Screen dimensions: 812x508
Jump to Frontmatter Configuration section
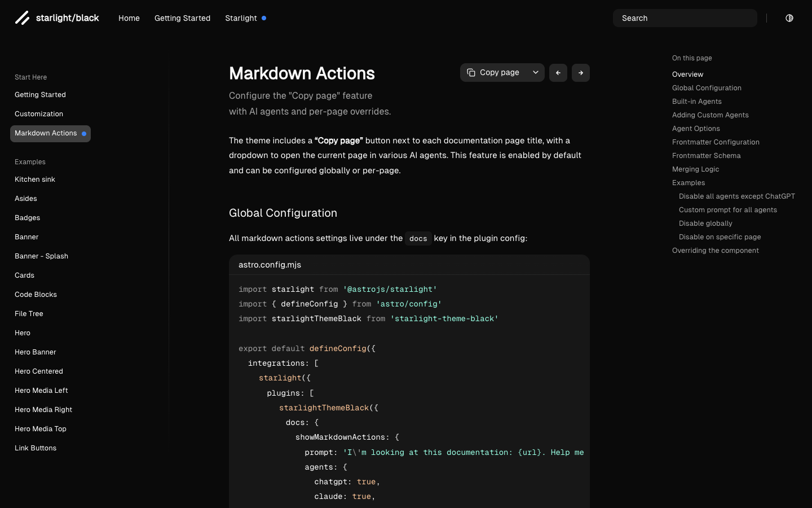(x=716, y=142)
